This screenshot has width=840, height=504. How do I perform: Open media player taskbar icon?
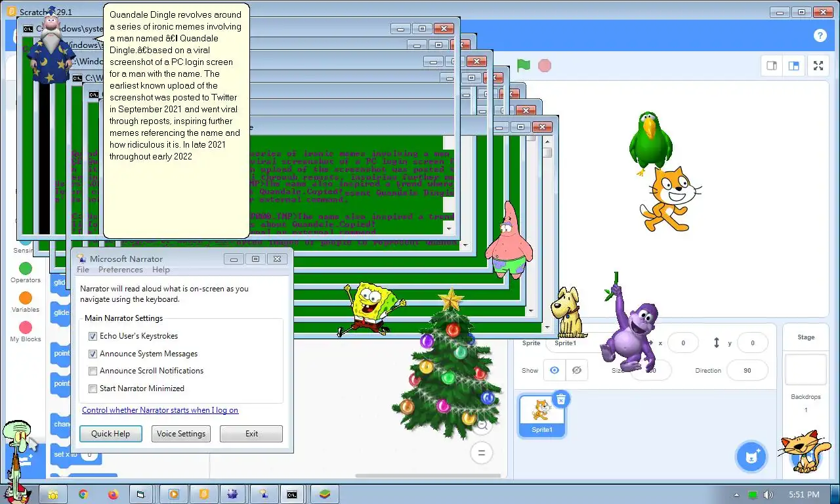[x=173, y=494]
